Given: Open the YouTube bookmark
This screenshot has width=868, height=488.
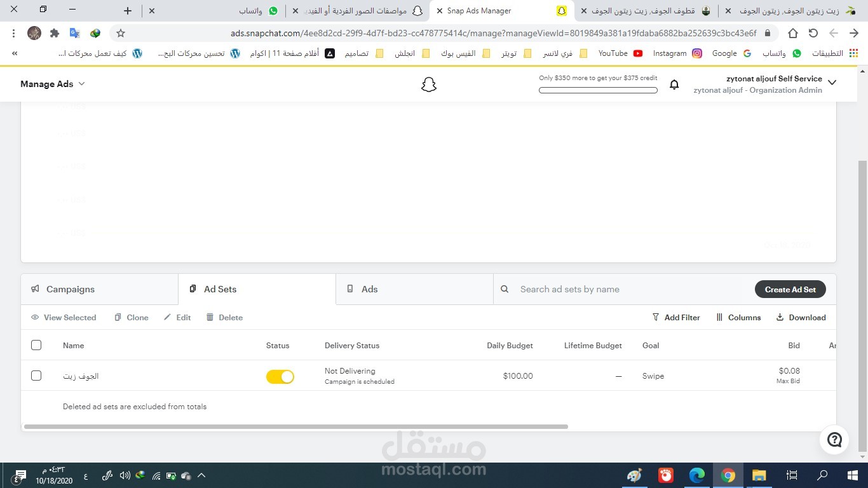Looking at the screenshot, I should (x=620, y=53).
